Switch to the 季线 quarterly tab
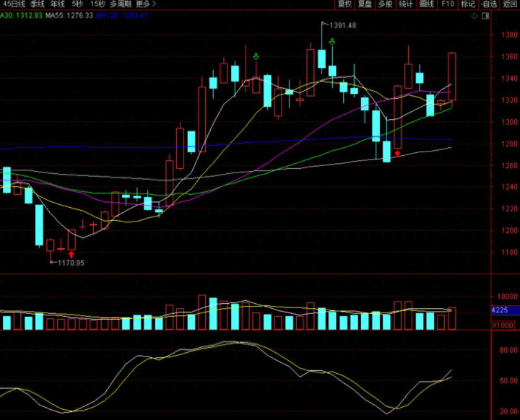Viewport: 520px width, 420px height. (x=38, y=4)
